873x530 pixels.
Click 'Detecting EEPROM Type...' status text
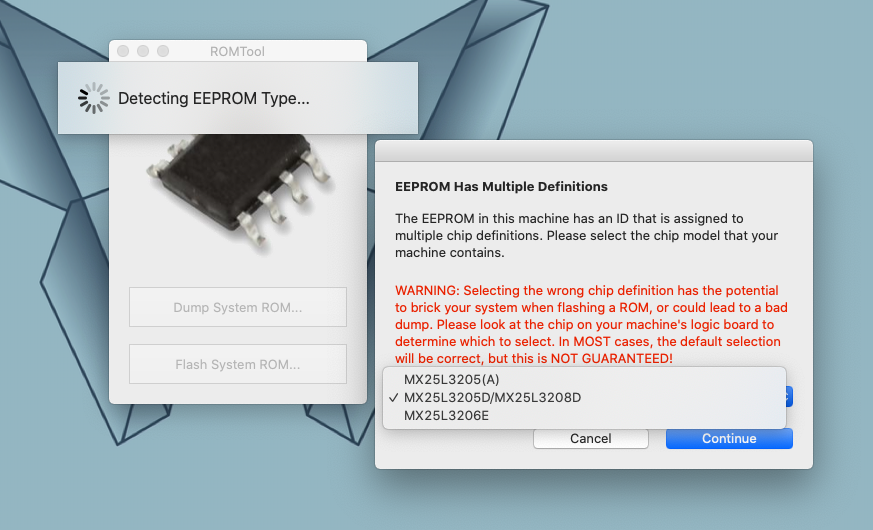[214, 99]
